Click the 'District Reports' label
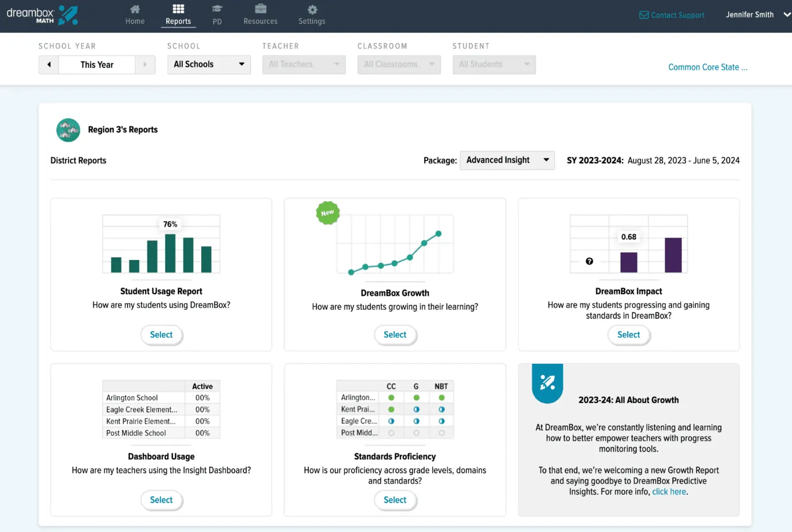This screenshot has width=792, height=532. point(78,160)
